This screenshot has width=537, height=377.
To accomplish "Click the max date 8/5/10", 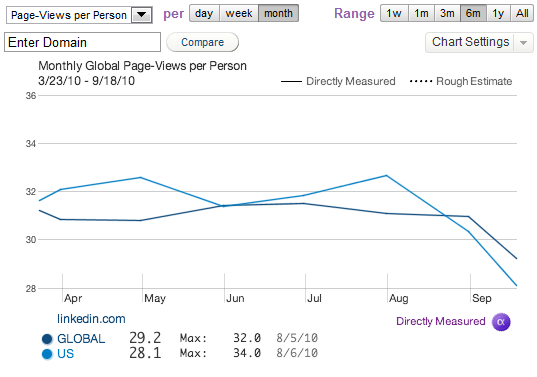I will point(297,338).
